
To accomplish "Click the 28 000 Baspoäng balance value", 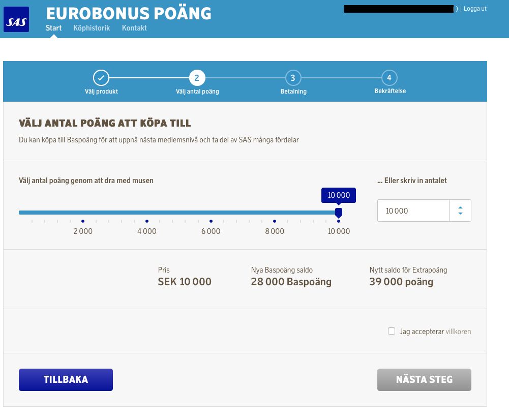I will (x=291, y=282).
